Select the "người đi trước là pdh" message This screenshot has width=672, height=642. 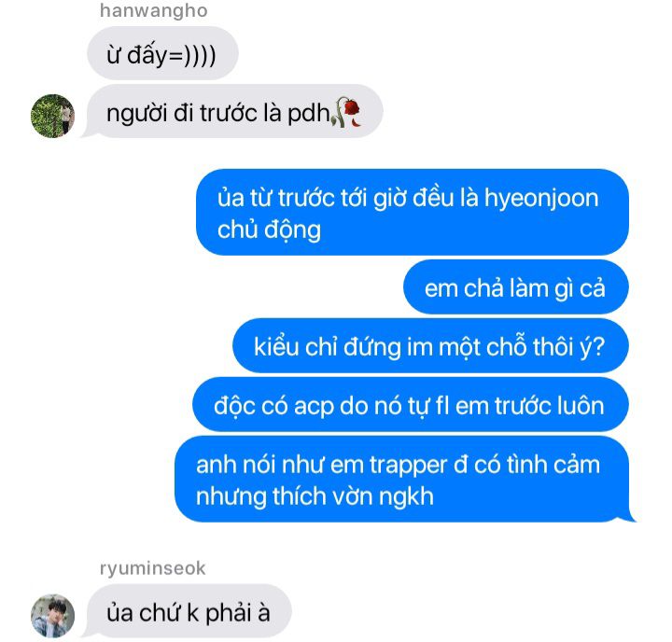(x=235, y=111)
